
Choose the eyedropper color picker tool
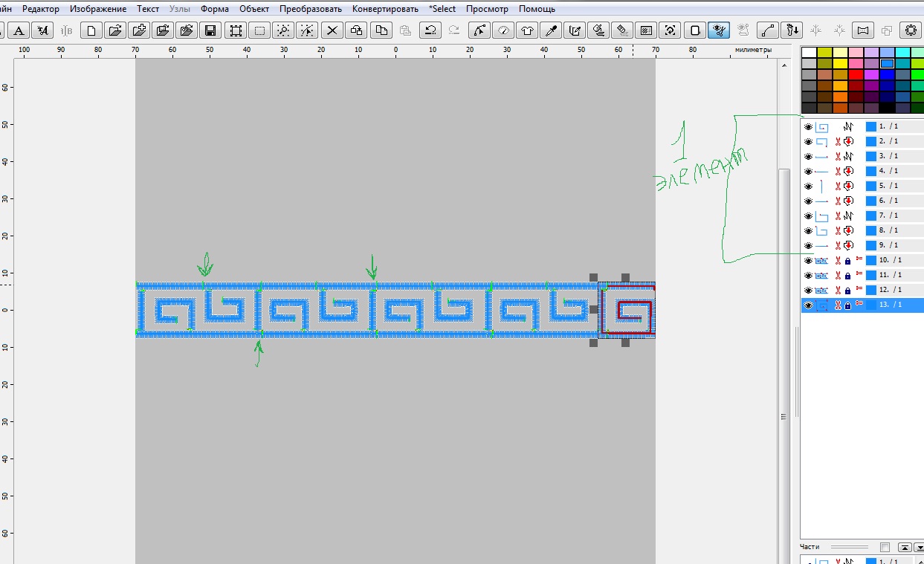click(551, 30)
